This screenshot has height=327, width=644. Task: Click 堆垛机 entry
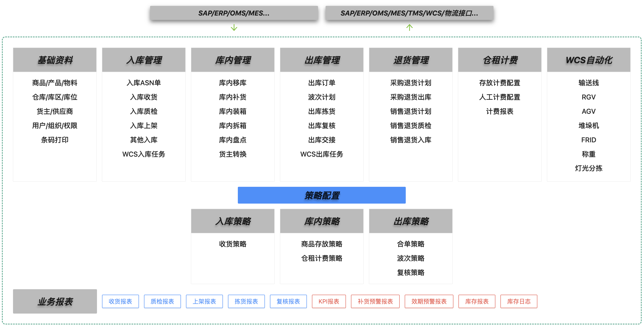(x=589, y=126)
